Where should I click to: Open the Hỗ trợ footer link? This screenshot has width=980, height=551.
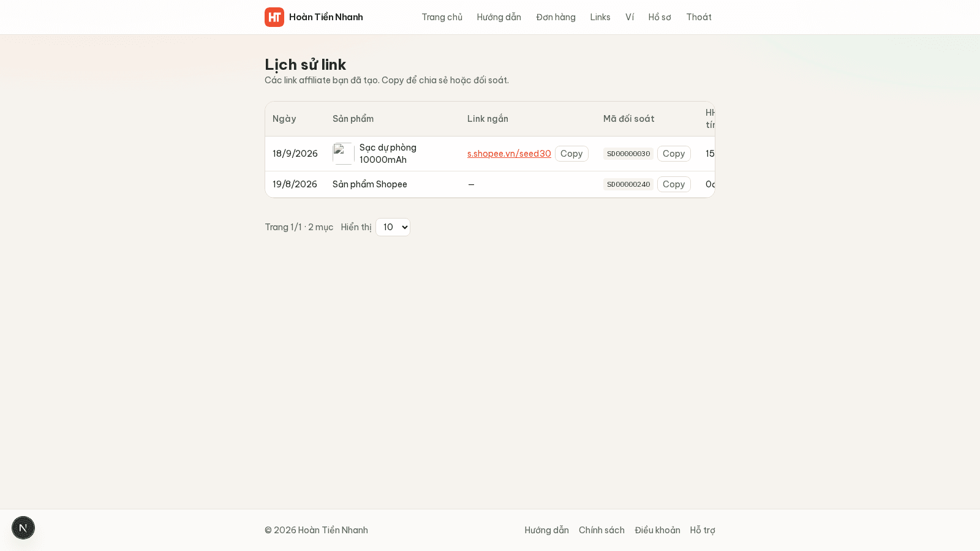(x=703, y=530)
